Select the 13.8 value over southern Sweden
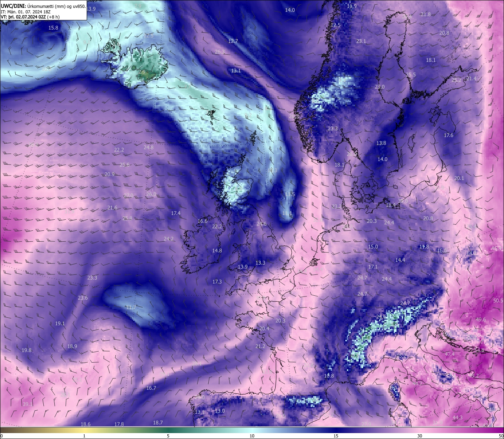This screenshot has width=504, height=439. pos(381,143)
